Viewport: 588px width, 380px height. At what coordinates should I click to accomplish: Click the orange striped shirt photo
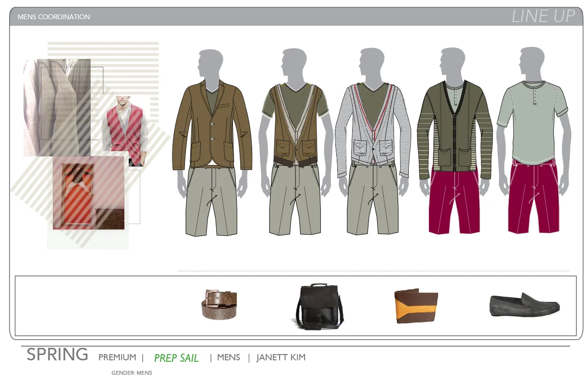pyautogui.click(x=88, y=193)
